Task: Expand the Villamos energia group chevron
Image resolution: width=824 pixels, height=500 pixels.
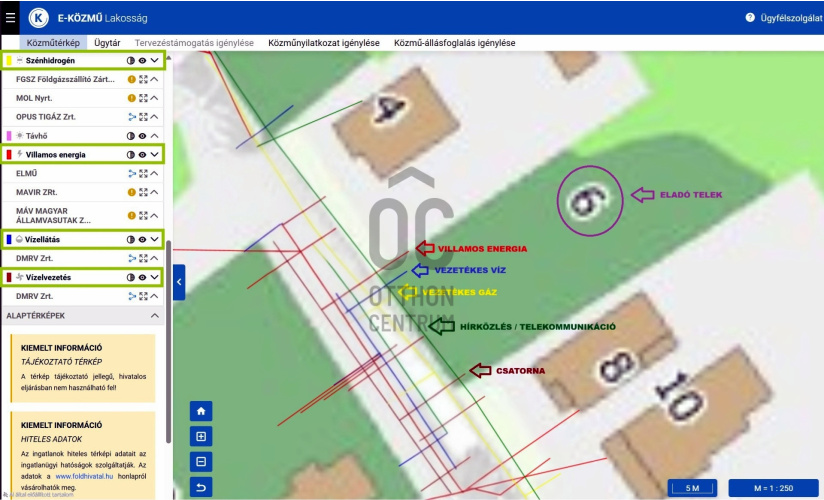Action: [155, 155]
